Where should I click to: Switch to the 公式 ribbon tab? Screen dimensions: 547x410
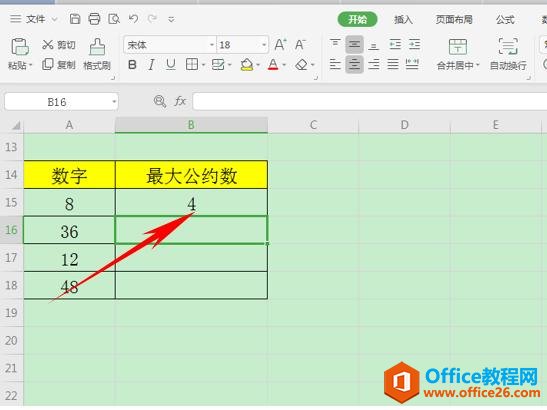[505, 19]
